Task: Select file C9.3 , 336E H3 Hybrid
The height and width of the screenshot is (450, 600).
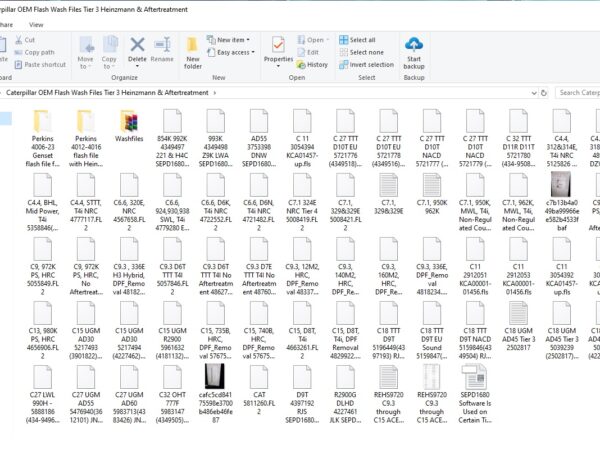Action: (x=129, y=266)
